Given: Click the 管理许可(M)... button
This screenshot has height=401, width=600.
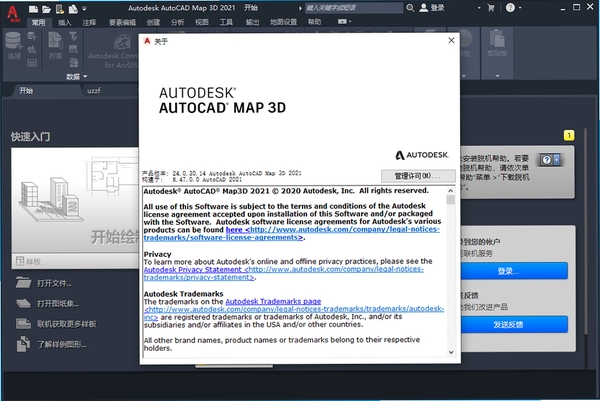Looking at the screenshot, I should click(418, 176).
